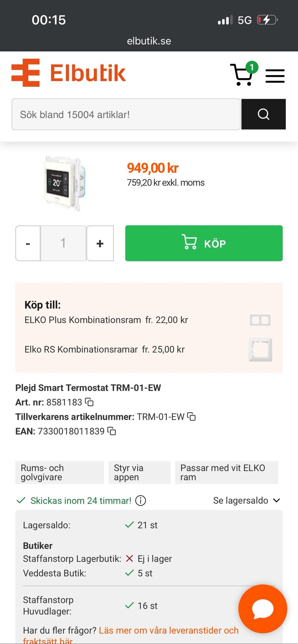Open the shopping cart
This screenshot has height=644, width=298.
click(x=242, y=74)
